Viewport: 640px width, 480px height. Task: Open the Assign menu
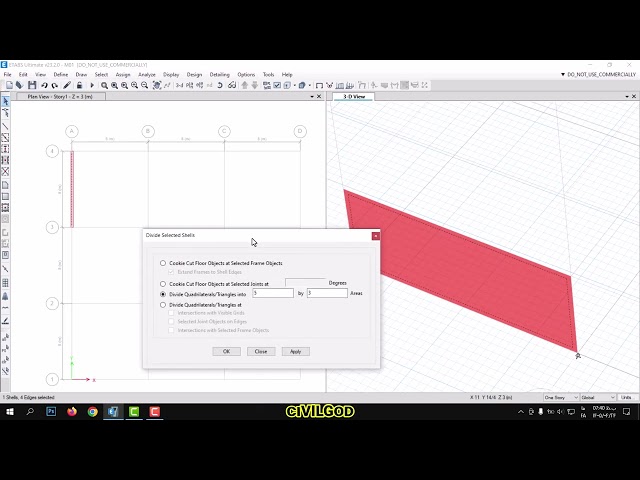point(123,74)
